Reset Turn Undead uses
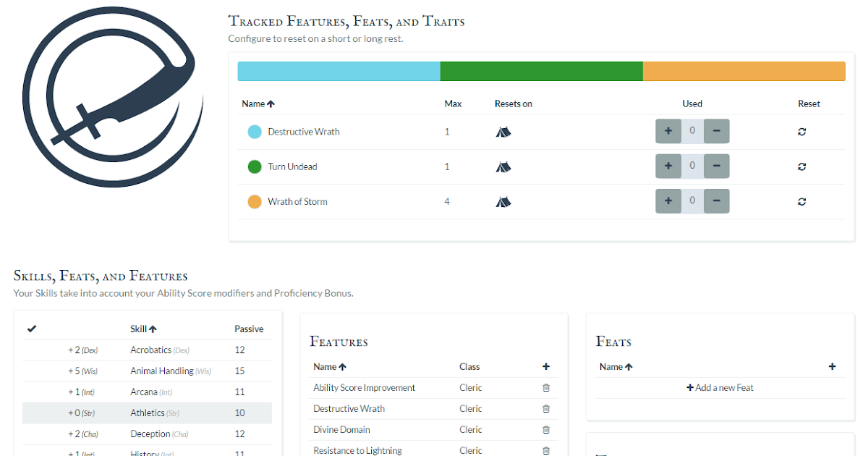The height and width of the screenshot is (456, 868). (x=801, y=166)
